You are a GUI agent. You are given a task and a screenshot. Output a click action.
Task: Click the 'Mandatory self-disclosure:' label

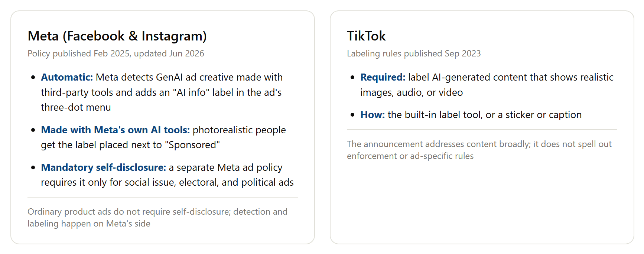[104, 167]
